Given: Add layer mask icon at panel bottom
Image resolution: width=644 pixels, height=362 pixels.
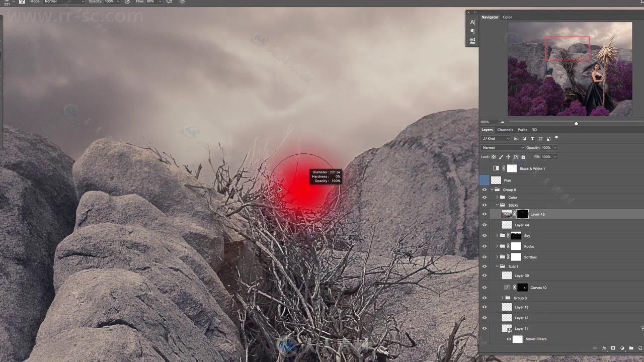Looking at the screenshot, I should 613,348.
